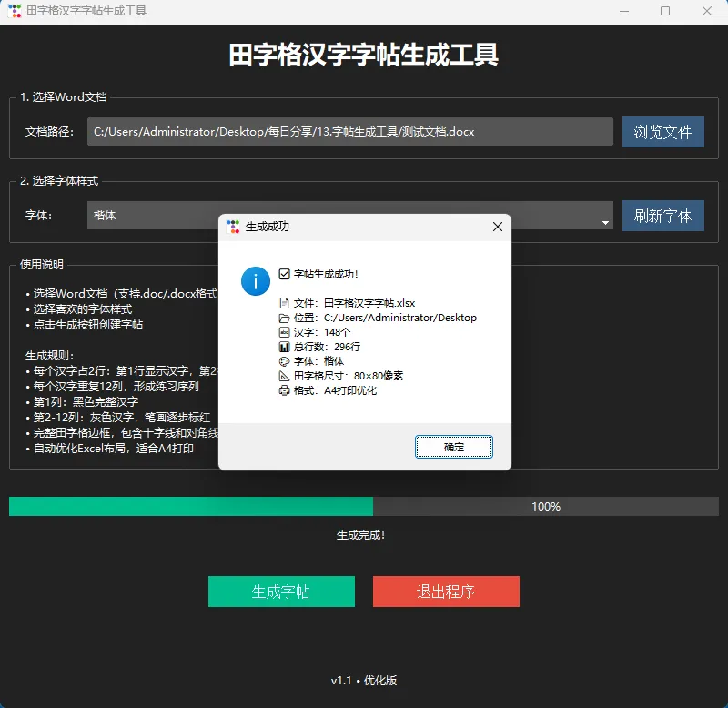Image resolution: width=728 pixels, height=708 pixels.
Task: Click the green progress bar
Action: [191, 507]
